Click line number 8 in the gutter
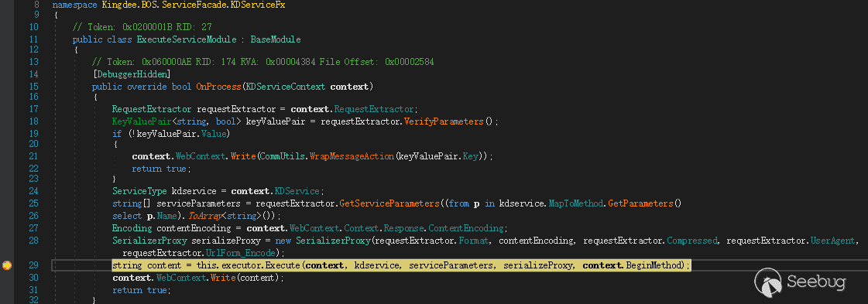Screen dimensions: 868x304 click(x=36, y=5)
